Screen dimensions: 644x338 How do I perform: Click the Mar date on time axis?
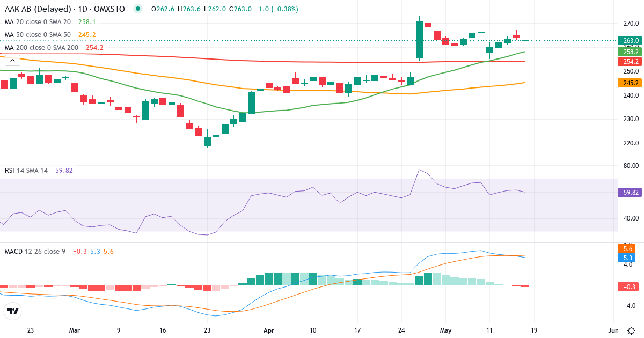[75, 330]
